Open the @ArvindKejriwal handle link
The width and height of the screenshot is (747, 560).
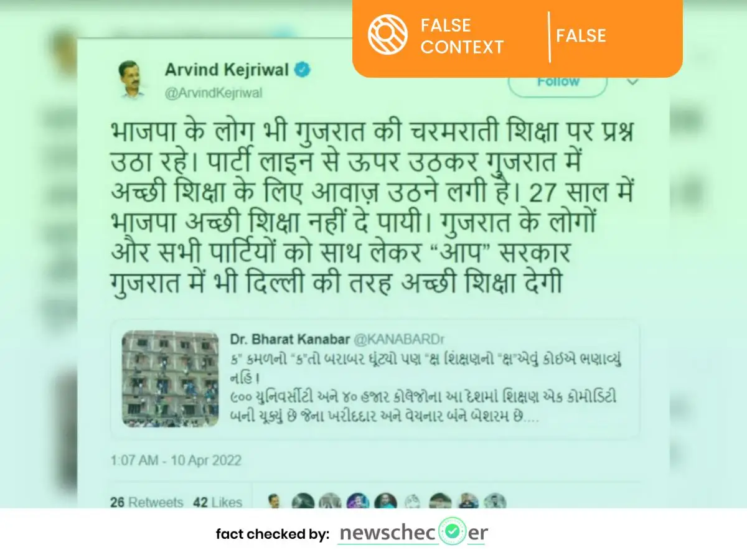pyautogui.click(x=214, y=93)
